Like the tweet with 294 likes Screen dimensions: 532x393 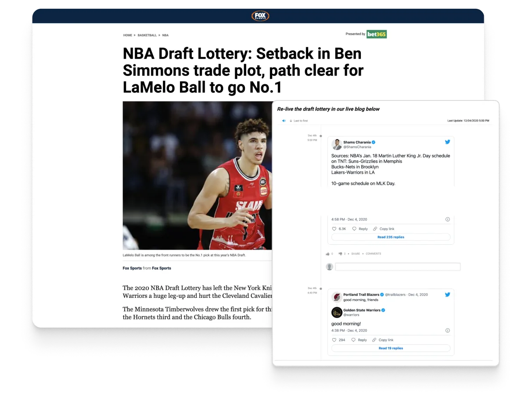click(x=338, y=340)
